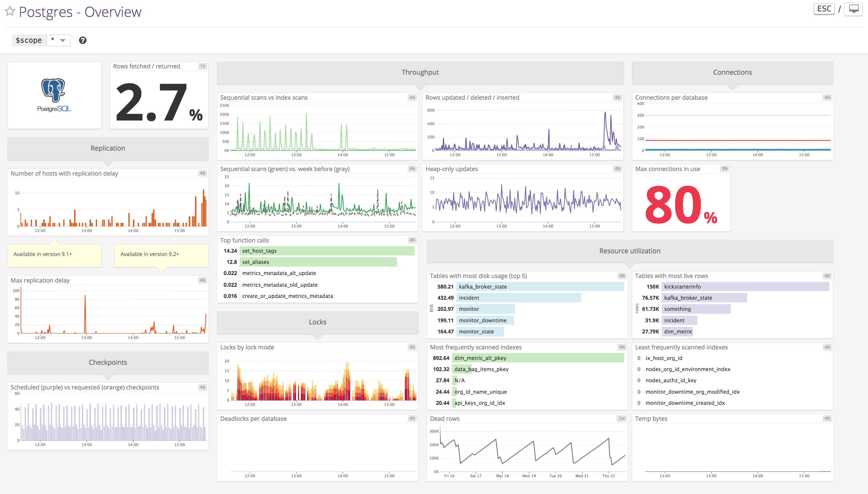The height and width of the screenshot is (494, 868).
Task: Click the 4h badge on Locks by lock mode
Action: pos(412,347)
